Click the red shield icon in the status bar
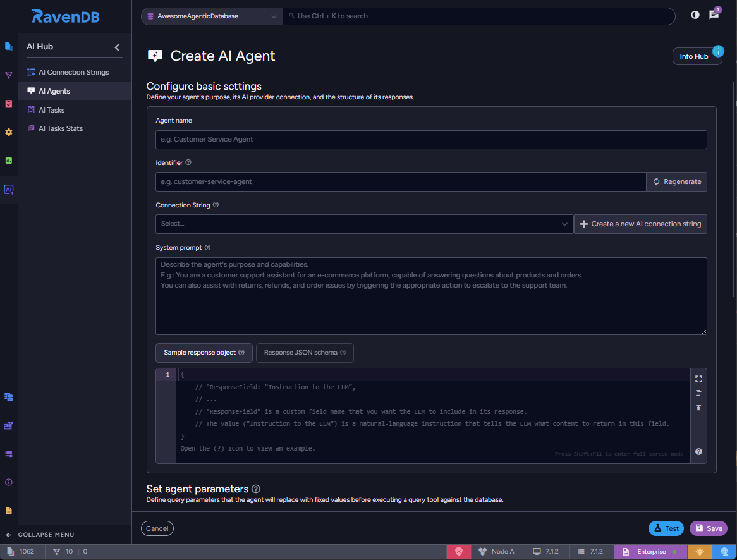Screen dimensions: 737x560 click(x=459, y=552)
